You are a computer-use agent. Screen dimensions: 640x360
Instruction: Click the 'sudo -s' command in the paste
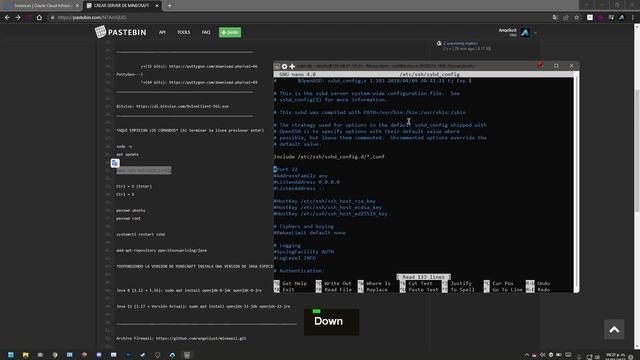[x=124, y=147]
